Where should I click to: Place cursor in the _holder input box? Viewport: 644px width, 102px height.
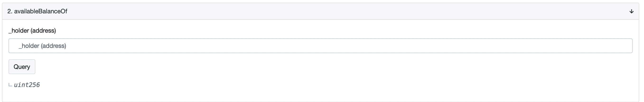click(x=320, y=46)
